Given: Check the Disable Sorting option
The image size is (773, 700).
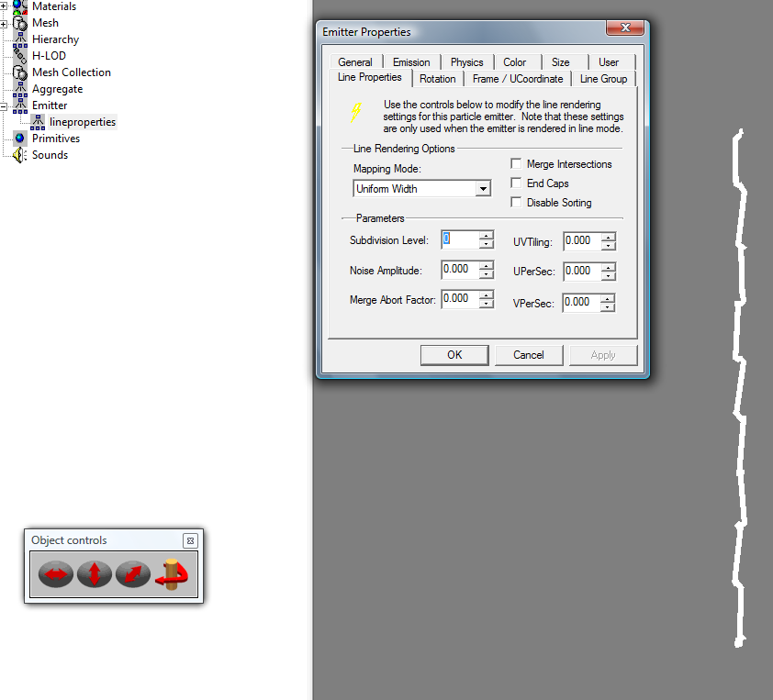Looking at the screenshot, I should pos(517,203).
